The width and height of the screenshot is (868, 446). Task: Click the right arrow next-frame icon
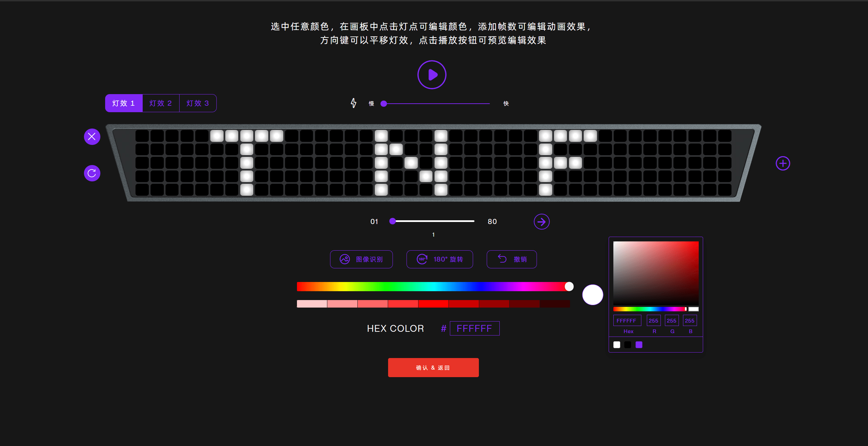(x=541, y=222)
